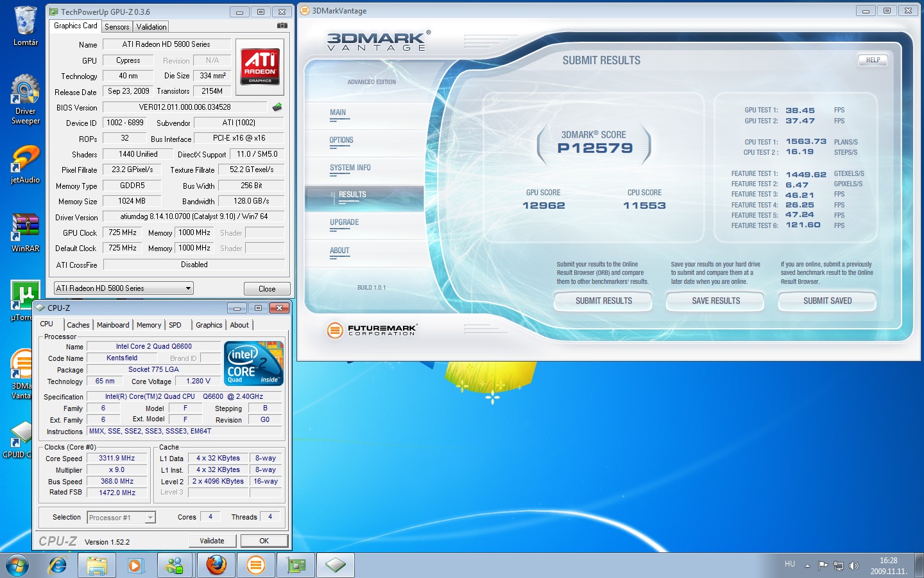Click the BIOS save chip icon in GPU-Z
The height and width of the screenshot is (578, 924).
coord(277,107)
